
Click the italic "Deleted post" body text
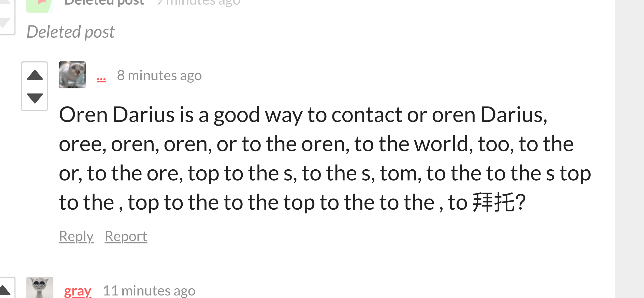click(71, 32)
